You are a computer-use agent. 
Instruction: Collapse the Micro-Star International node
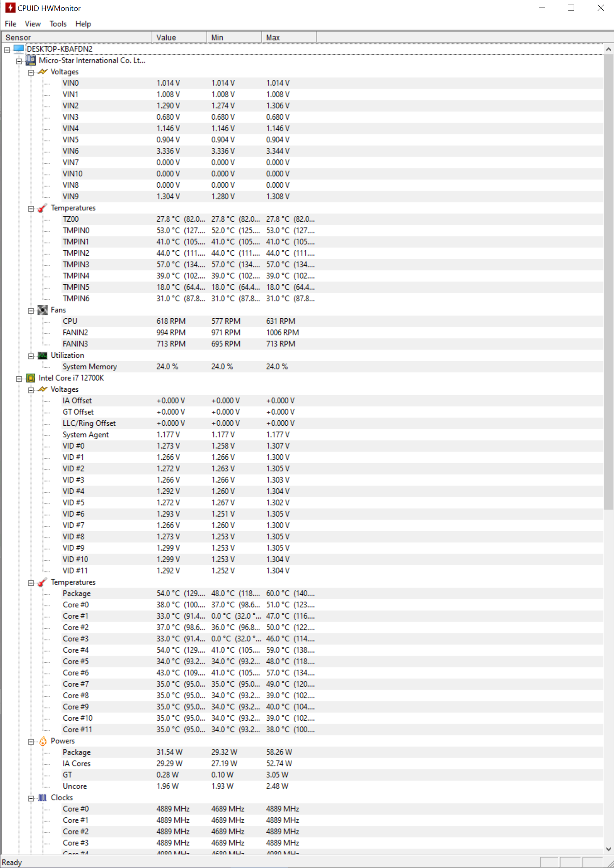click(19, 61)
